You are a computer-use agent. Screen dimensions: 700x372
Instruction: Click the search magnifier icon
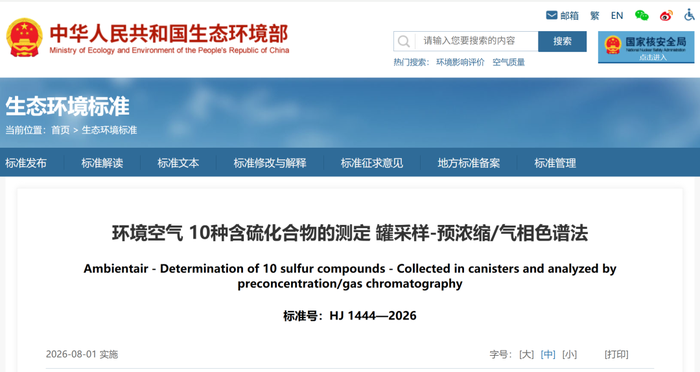[x=404, y=42]
